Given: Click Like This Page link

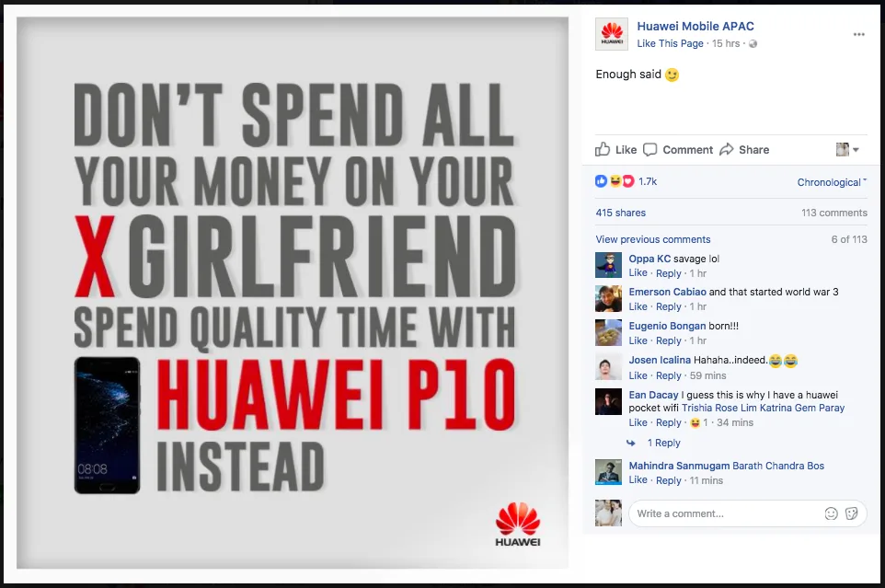Looking at the screenshot, I should click(670, 43).
